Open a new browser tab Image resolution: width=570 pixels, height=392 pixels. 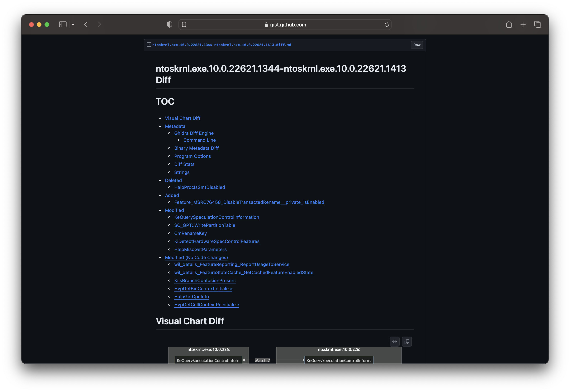pyautogui.click(x=523, y=24)
